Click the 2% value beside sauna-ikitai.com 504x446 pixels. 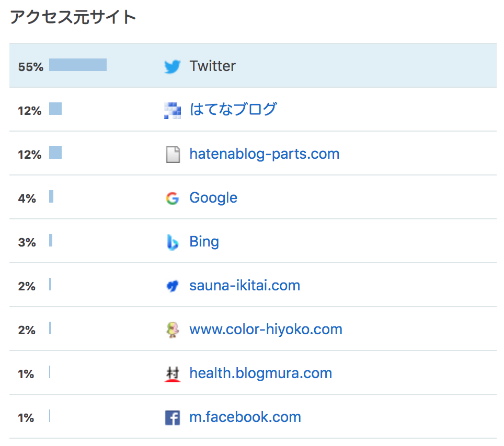pyautogui.click(x=27, y=286)
